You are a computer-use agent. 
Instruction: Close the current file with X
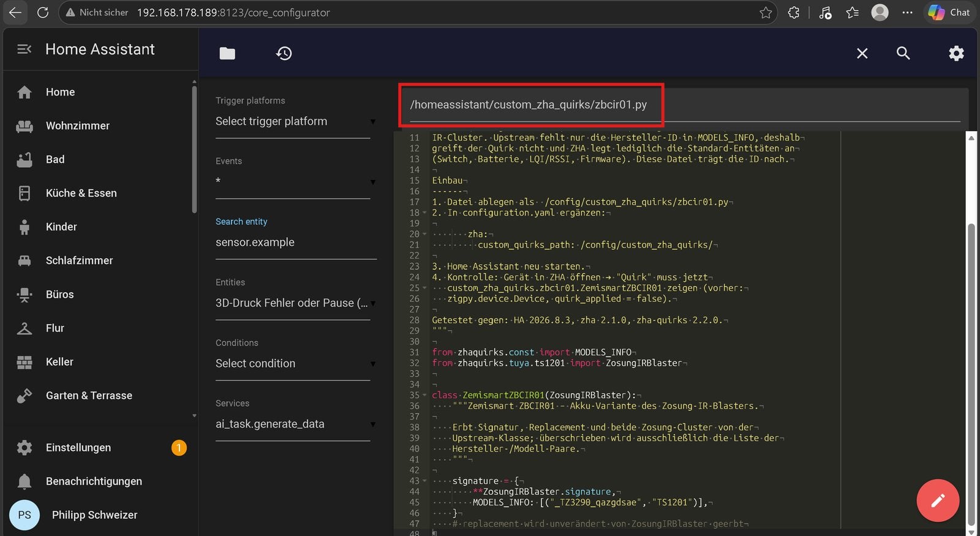862,53
